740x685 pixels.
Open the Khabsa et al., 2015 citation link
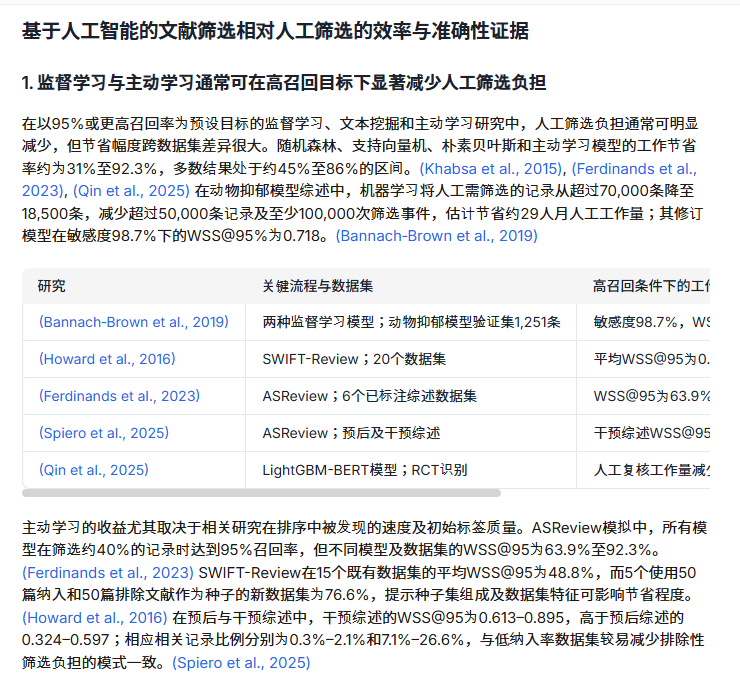pos(491,169)
